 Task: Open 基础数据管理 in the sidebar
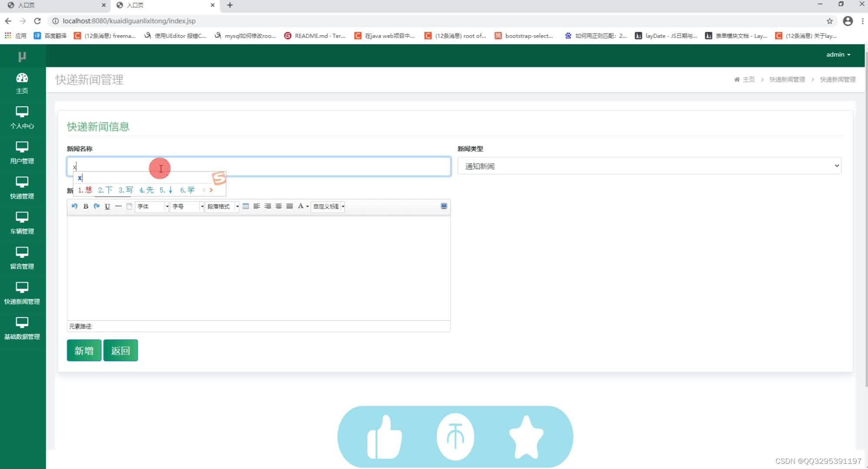click(22, 329)
